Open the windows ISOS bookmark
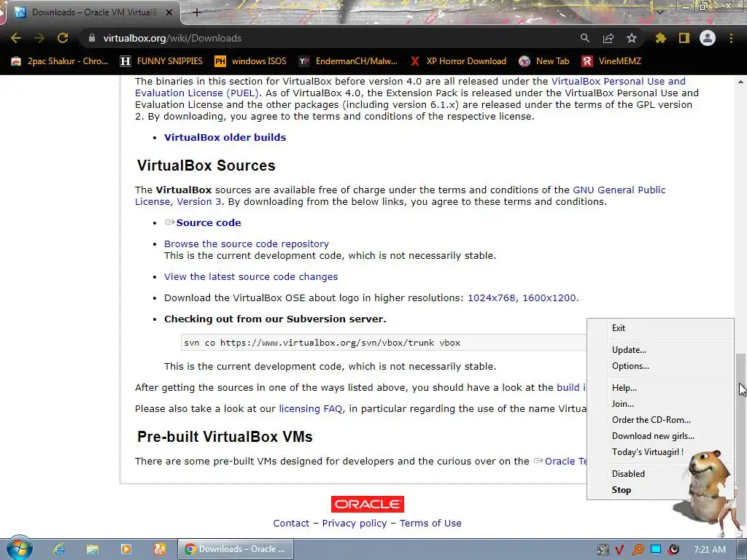747x560 pixels. [251, 61]
